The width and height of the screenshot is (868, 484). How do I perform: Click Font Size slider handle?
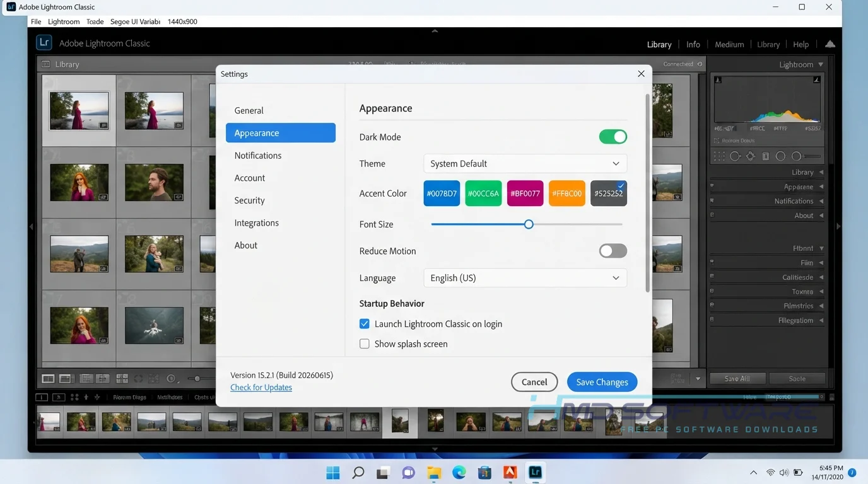tap(529, 224)
